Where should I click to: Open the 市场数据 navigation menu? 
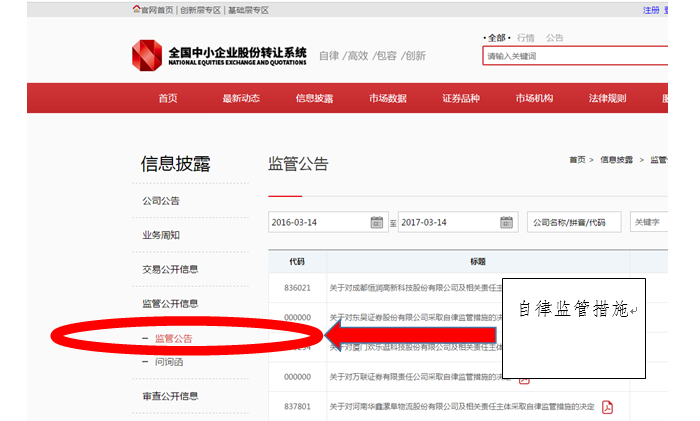(387, 98)
